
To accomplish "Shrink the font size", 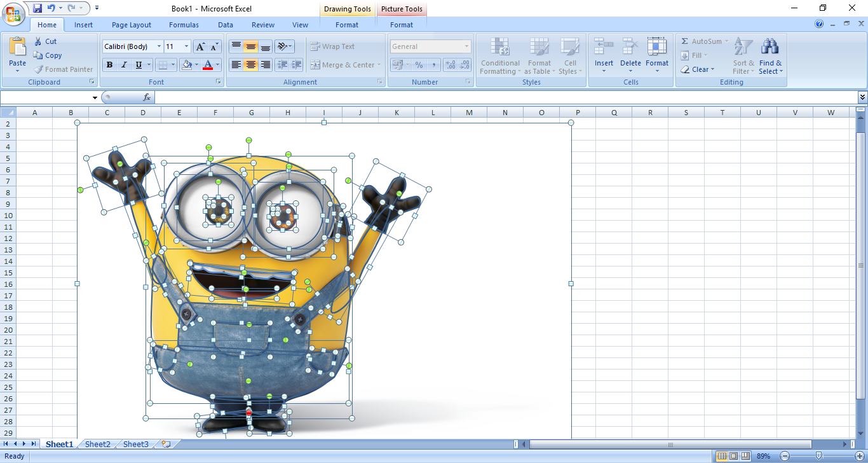I will pyautogui.click(x=214, y=46).
